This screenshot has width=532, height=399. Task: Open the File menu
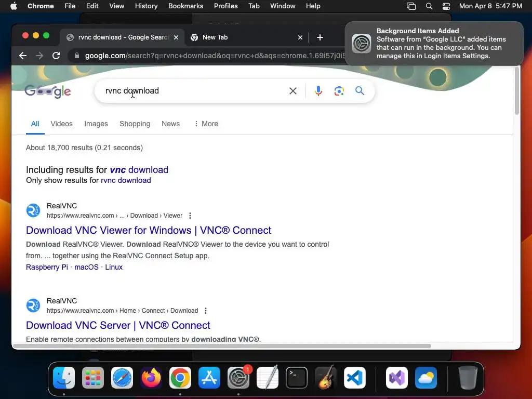(x=70, y=6)
